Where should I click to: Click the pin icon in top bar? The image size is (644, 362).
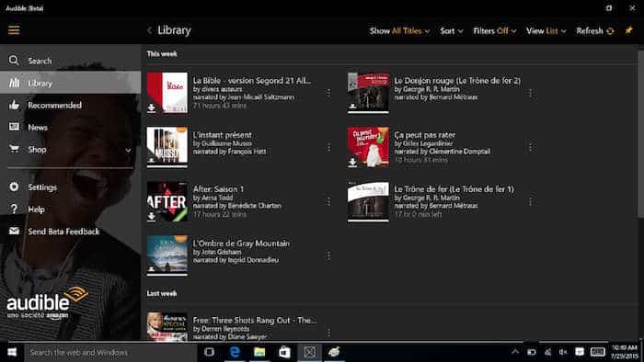pos(628,30)
